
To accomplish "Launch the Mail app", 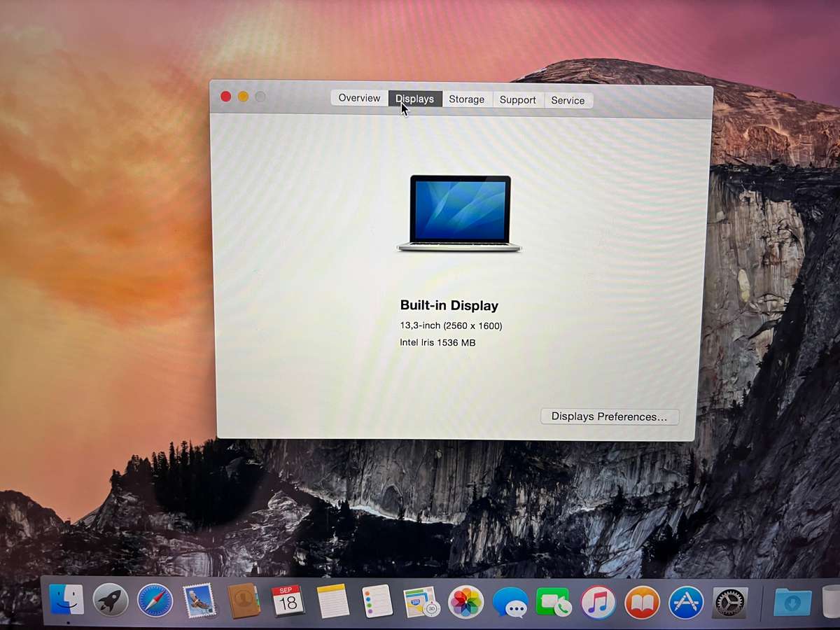I will pyautogui.click(x=199, y=601).
